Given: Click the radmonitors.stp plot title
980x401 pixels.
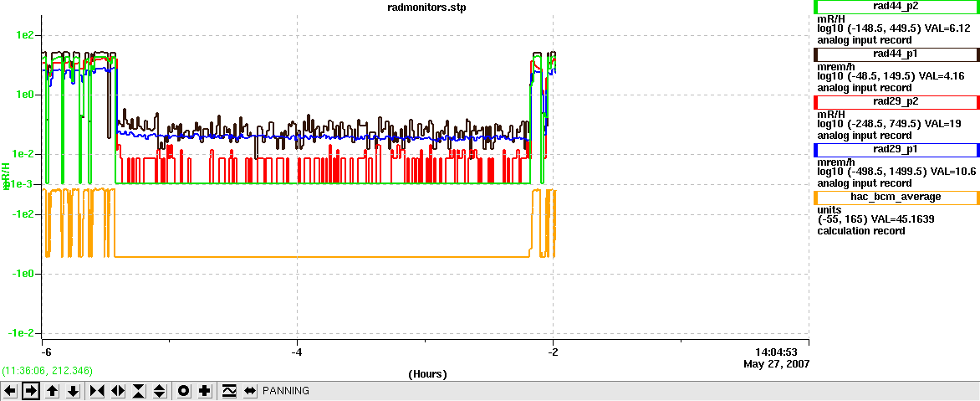Looking at the screenshot, I should pyautogui.click(x=427, y=8).
